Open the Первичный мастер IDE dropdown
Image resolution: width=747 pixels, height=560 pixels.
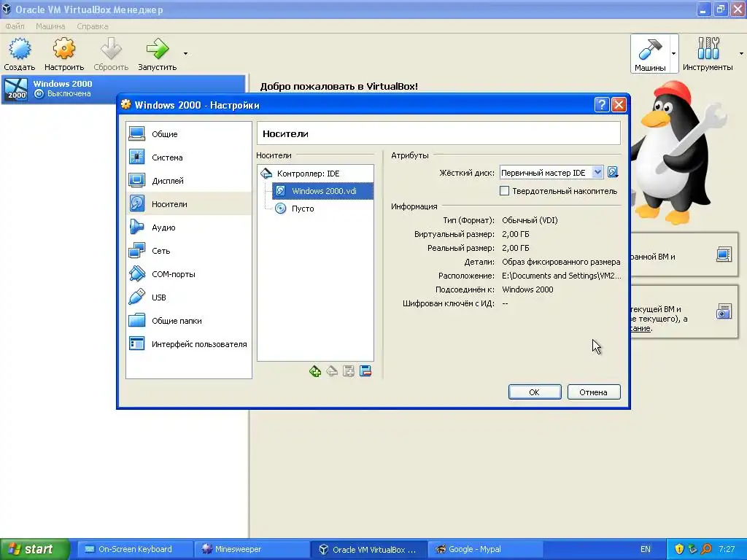pyautogui.click(x=551, y=173)
